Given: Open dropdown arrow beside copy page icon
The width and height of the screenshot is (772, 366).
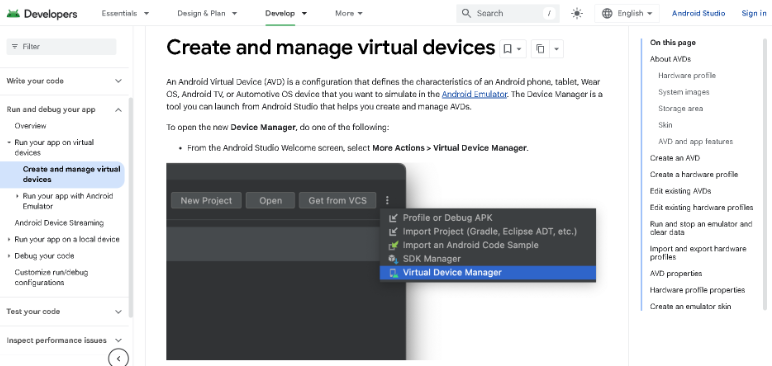Looking at the screenshot, I should (x=556, y=49).
